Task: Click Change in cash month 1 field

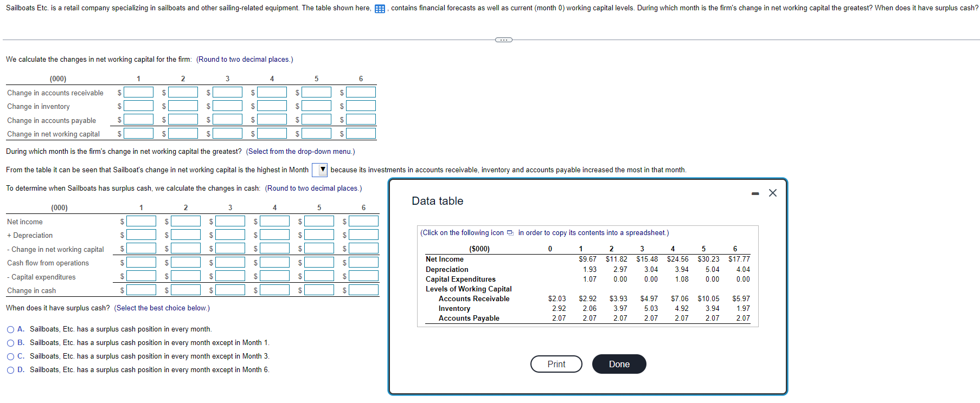Action: 142,290
